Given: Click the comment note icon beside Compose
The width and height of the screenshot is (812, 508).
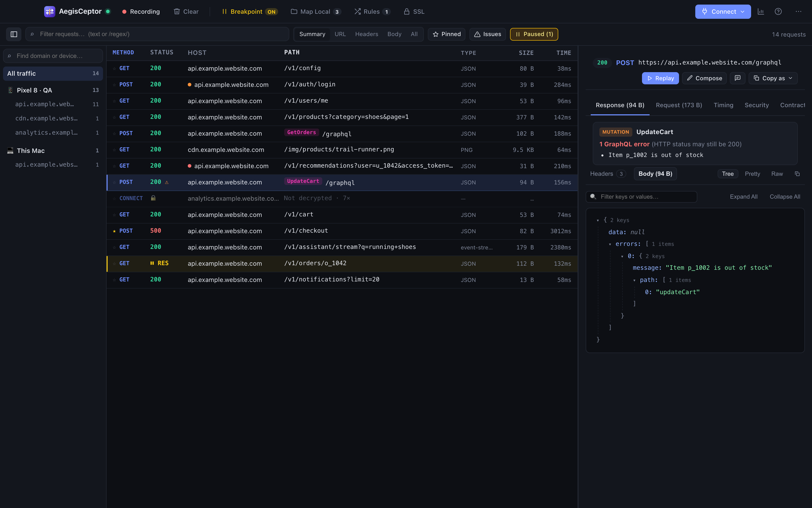Looking at the screenshot, I should pos(737,78).
